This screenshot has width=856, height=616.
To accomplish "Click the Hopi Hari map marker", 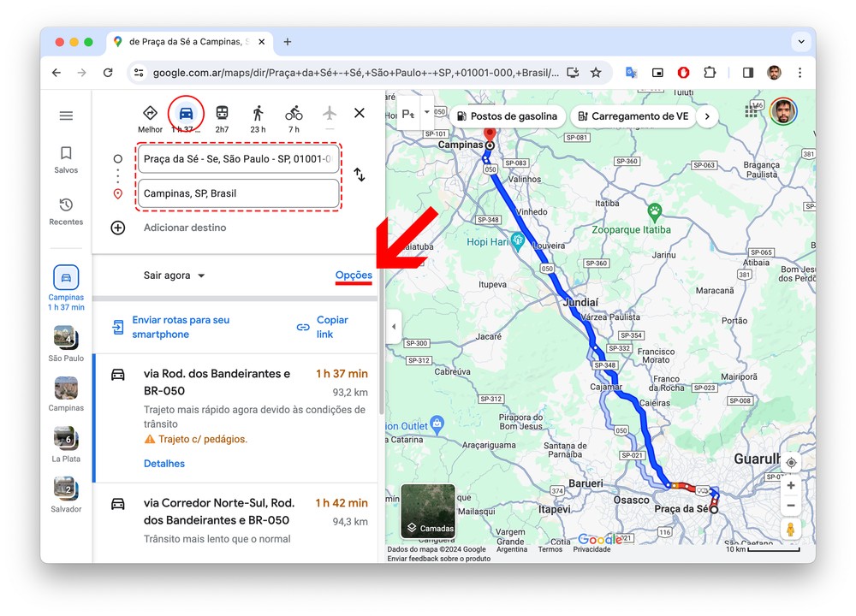I will tap(518, 240).
